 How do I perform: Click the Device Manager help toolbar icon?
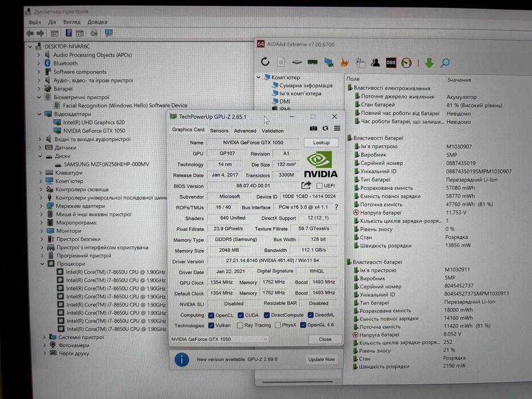68,33
